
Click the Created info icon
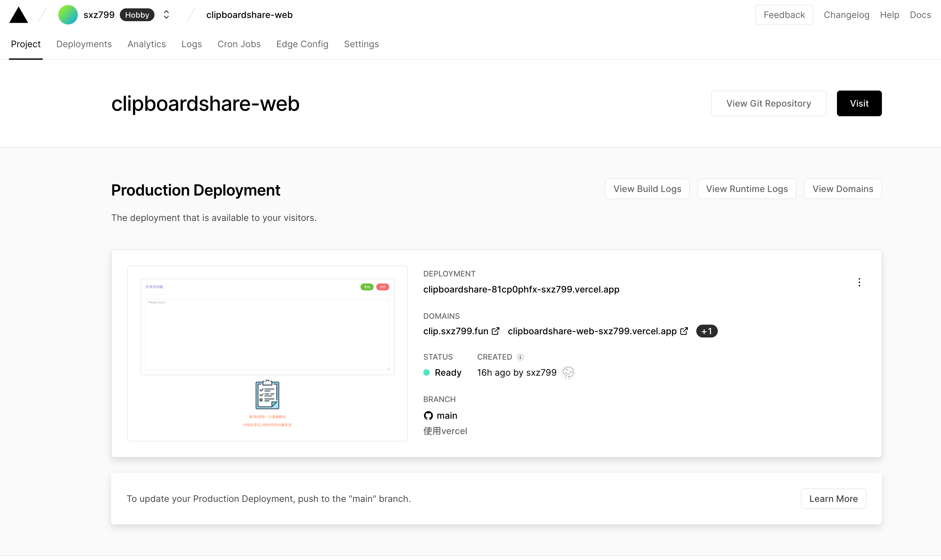pos(520,357)
